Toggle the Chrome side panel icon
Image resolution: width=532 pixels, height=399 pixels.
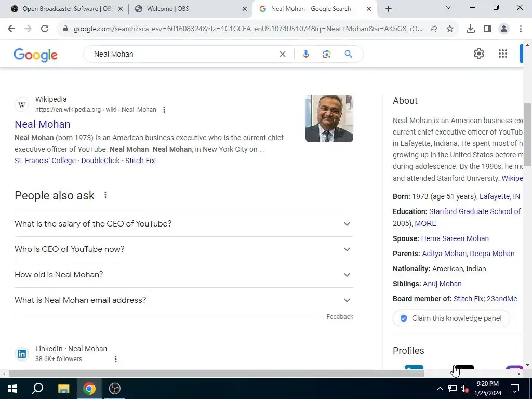tap(487, 29)
